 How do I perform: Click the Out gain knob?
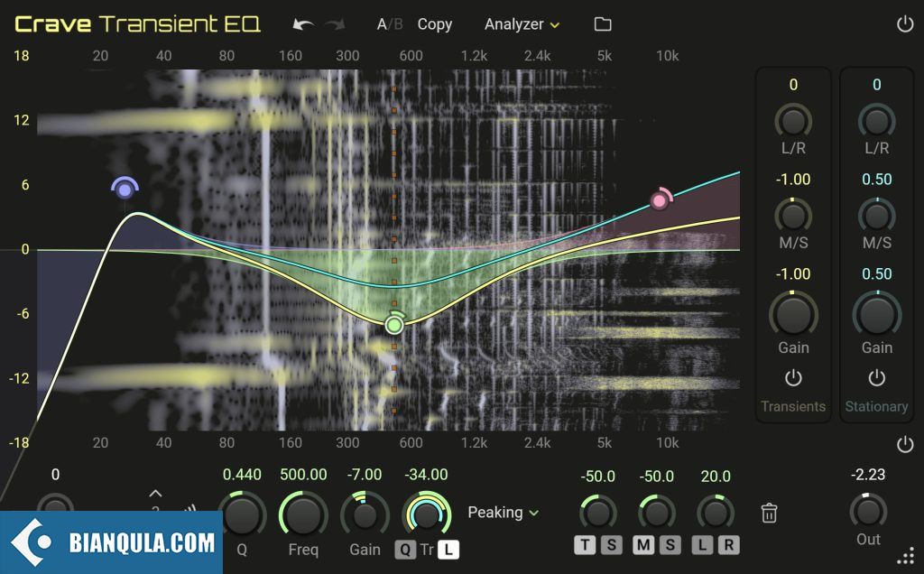coord(868,512)
